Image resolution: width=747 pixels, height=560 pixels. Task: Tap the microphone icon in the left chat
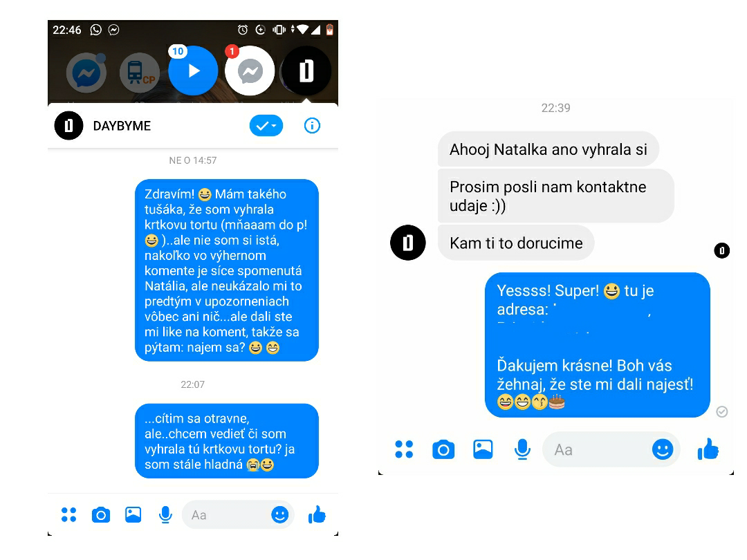165,515
